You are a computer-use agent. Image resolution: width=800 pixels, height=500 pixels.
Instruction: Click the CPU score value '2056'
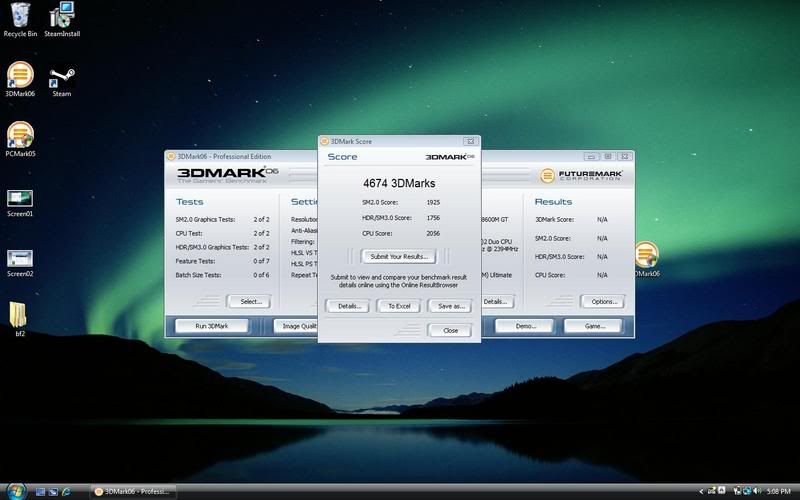(433, 234)
